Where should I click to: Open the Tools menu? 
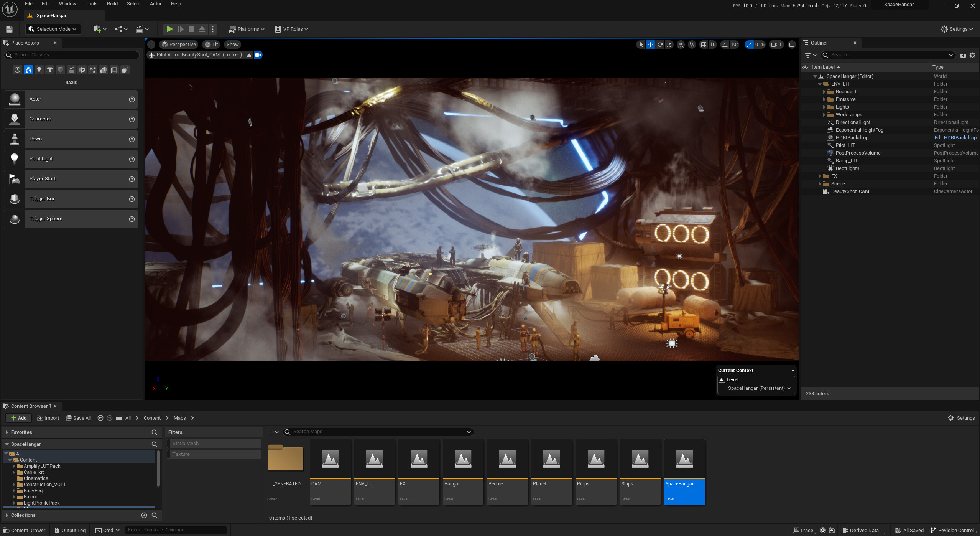tap(91, 4)
